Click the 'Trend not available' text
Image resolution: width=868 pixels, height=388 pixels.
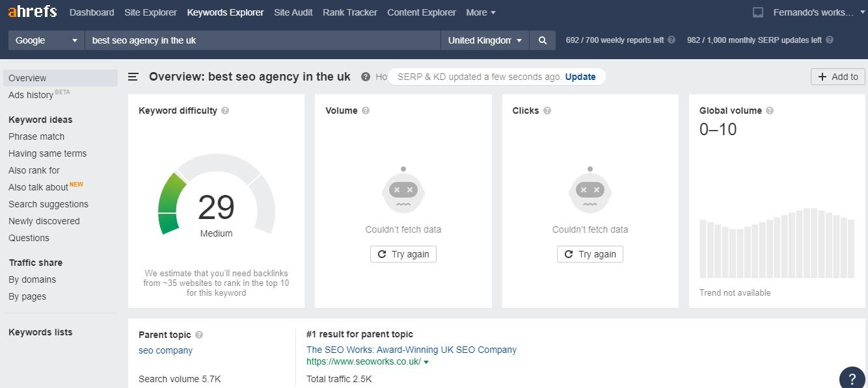coord(735,292)
